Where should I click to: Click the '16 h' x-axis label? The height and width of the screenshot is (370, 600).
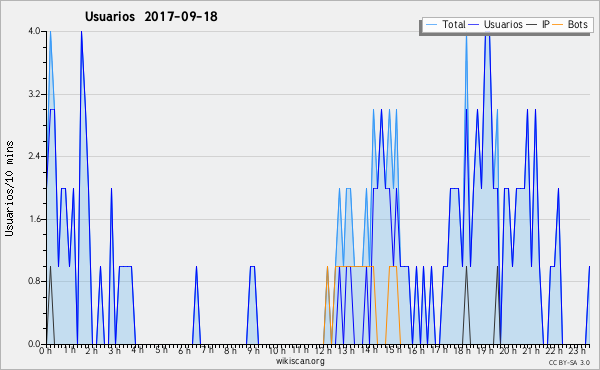[416, 351]
